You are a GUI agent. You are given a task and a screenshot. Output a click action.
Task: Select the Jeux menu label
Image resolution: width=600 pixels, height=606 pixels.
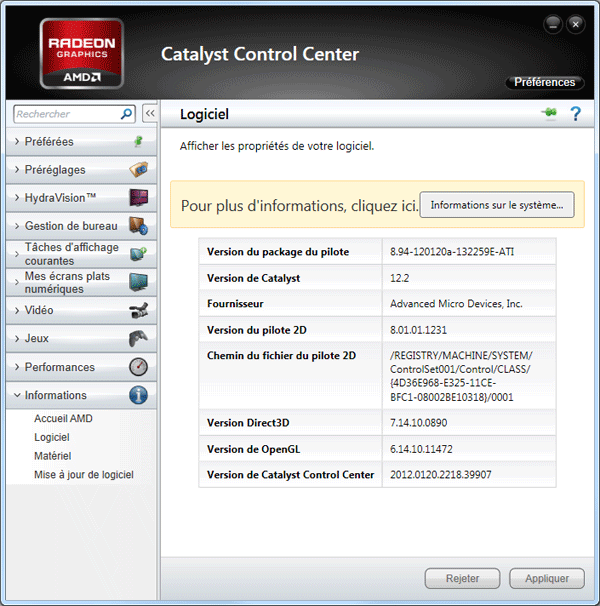click(37, 339)
